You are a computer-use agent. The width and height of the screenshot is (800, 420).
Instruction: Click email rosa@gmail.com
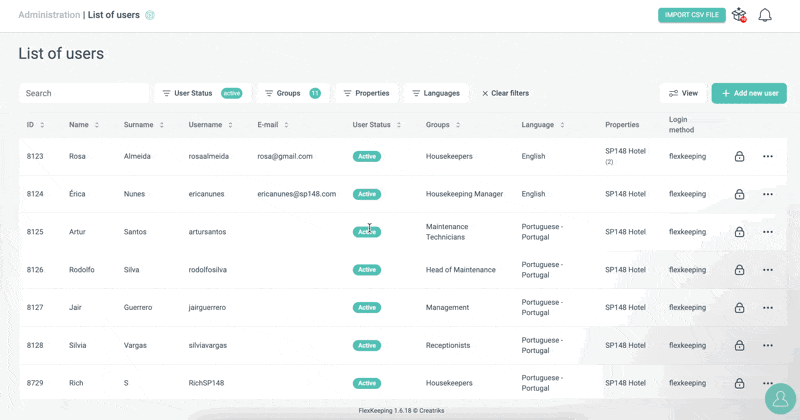click(285, 157)
